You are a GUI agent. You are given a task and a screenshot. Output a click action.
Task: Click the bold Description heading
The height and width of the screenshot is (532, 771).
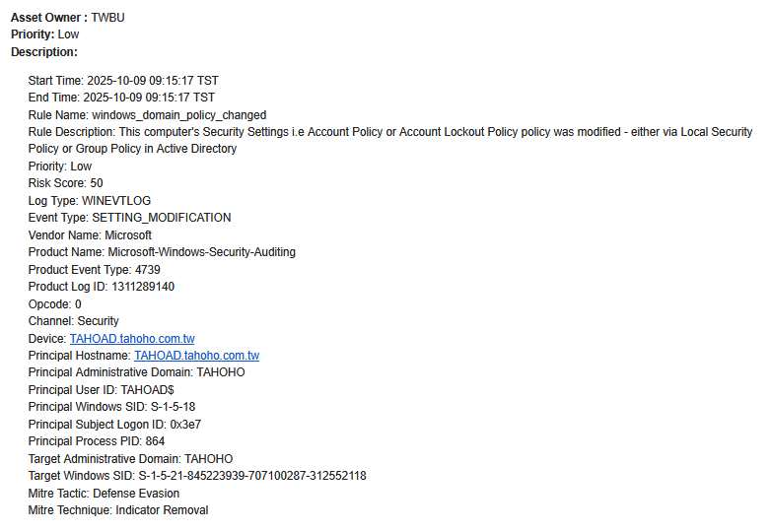click(44, 52)
